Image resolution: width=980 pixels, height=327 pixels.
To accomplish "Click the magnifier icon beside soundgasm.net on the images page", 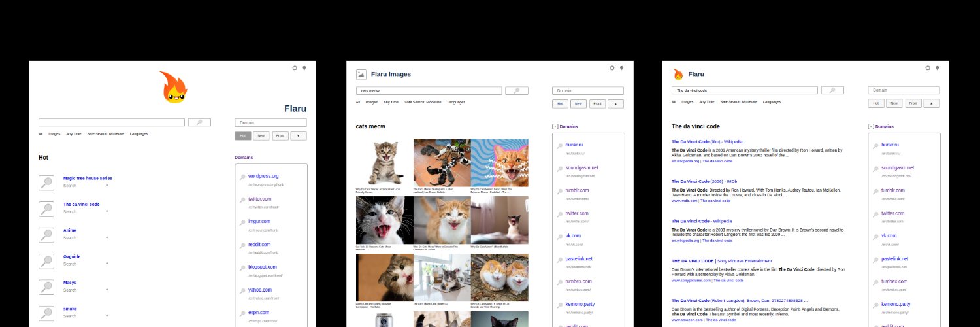I will (x=560, y=169).
